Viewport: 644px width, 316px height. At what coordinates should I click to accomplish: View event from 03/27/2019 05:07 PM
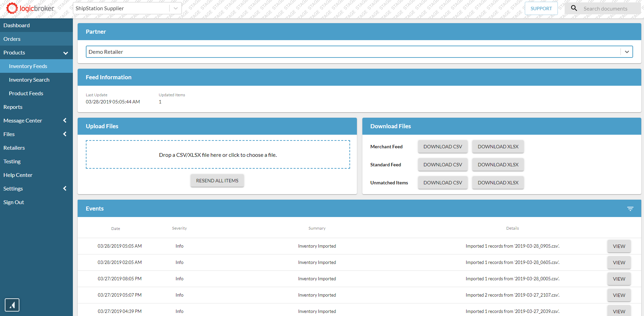tap(619, 295)
